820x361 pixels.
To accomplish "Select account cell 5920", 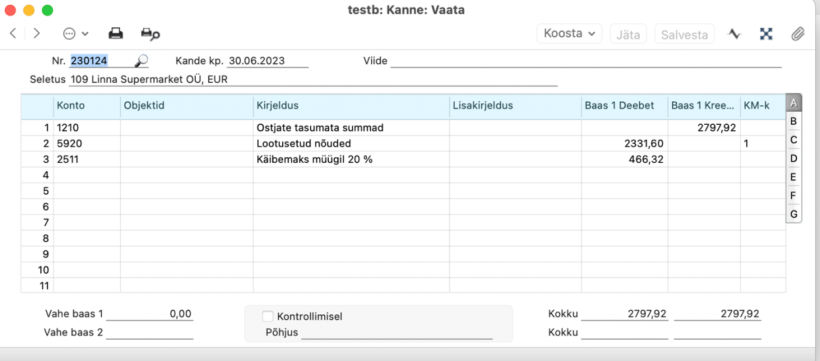I will coord(87,143).
